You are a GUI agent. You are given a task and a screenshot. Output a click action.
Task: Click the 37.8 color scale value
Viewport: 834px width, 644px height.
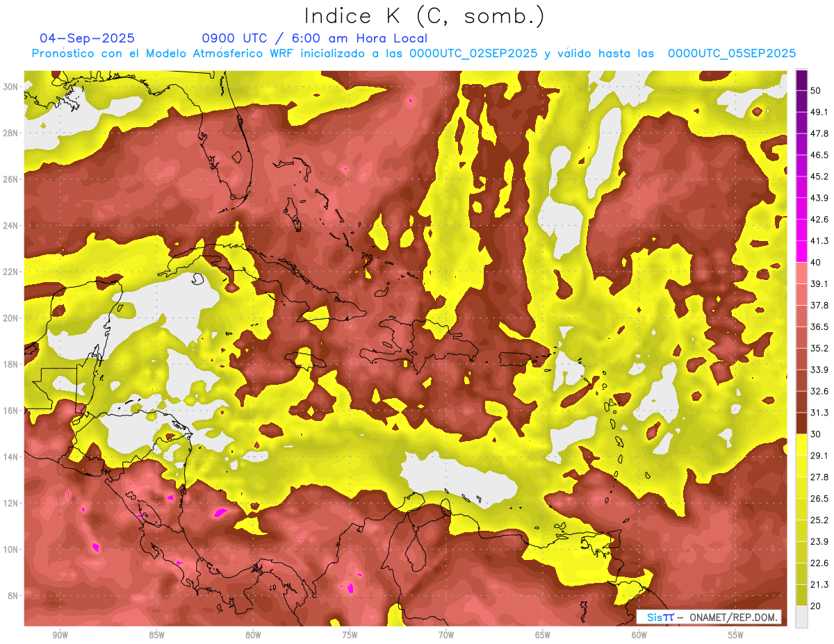[x=820, y=305]
